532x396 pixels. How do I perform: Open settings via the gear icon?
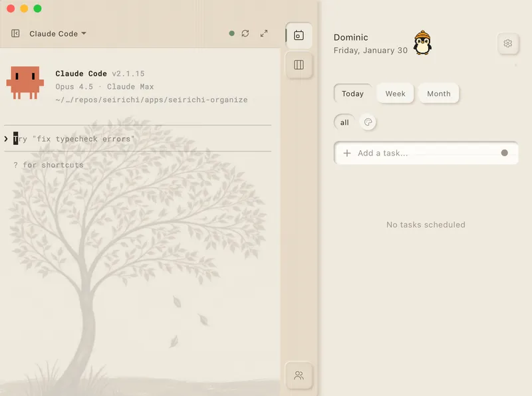[508, 43]
